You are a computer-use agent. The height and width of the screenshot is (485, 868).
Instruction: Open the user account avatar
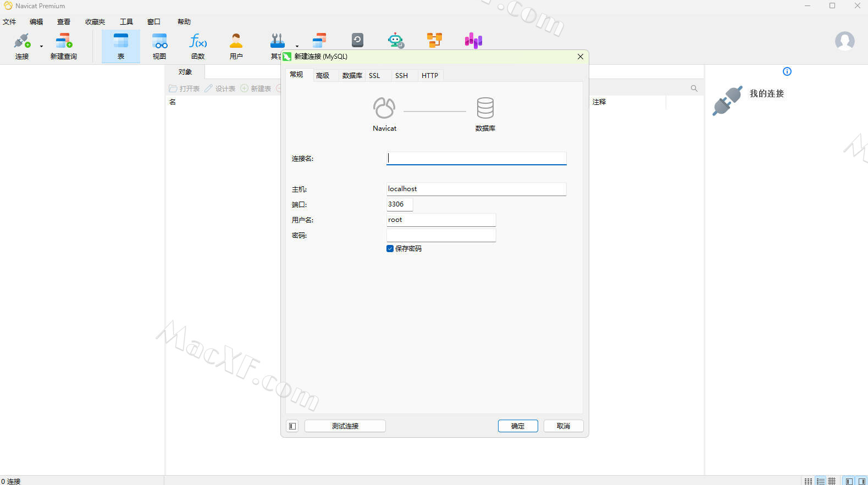[845, 41]
